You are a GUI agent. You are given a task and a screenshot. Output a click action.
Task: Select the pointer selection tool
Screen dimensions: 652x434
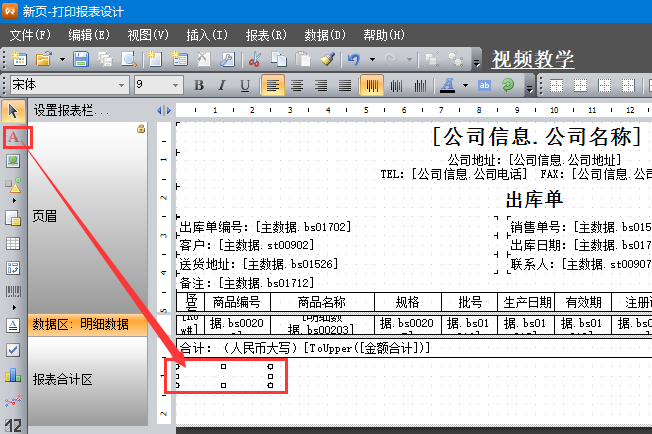coord(14,110)
